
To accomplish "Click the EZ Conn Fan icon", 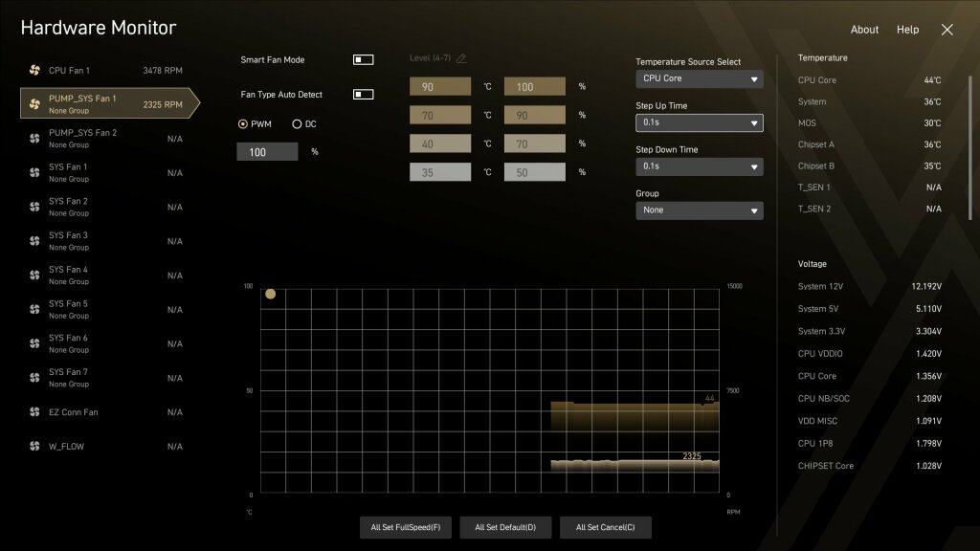I will (34, 411).
